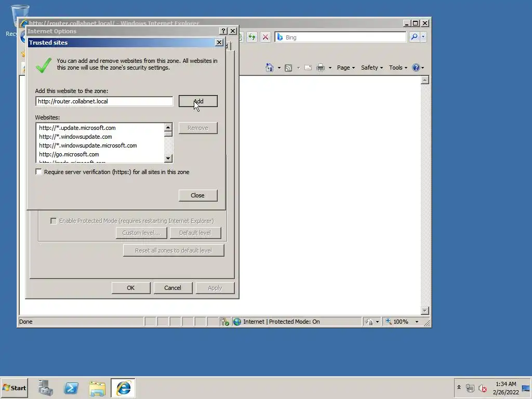532x399 pixels.
Task: Open the Tools menu
Action: [398, 68]
